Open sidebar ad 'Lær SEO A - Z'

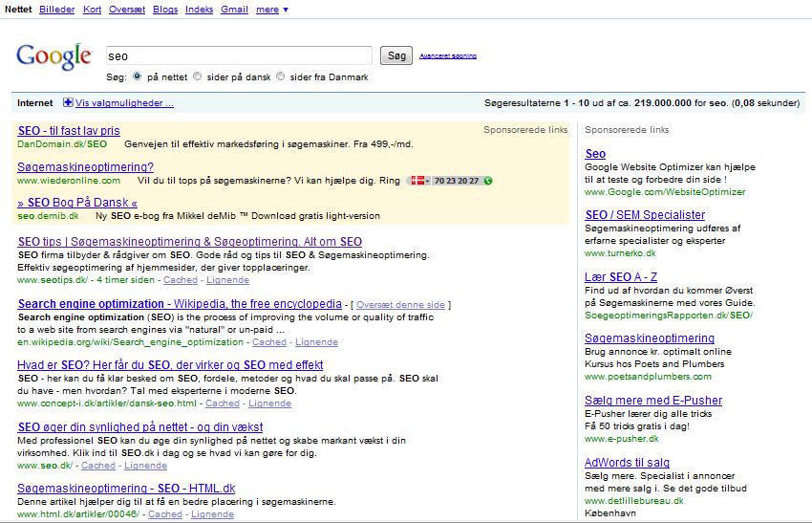[621, 276]
